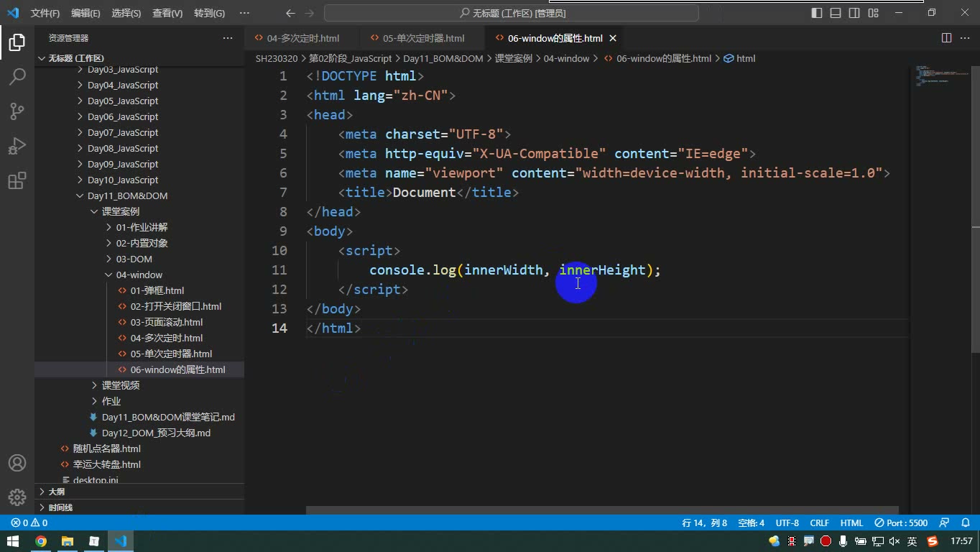Open the Accounts icon
The height and width of the screenshot is (552, 980).
tap(17, 463)
